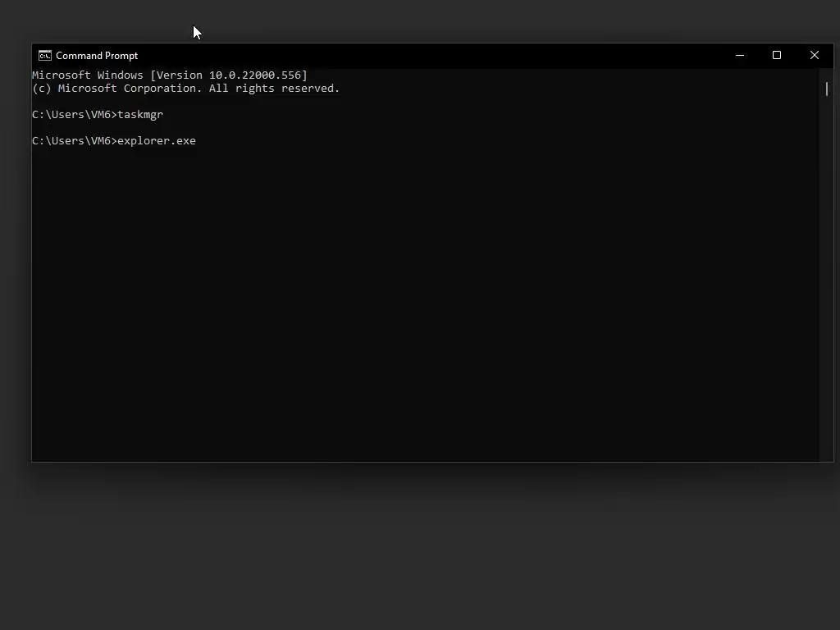Click the Microsoft Corporation copyright line
This screenshot has height=630, width=840.
pyautogui.click(x=186, y=89)
